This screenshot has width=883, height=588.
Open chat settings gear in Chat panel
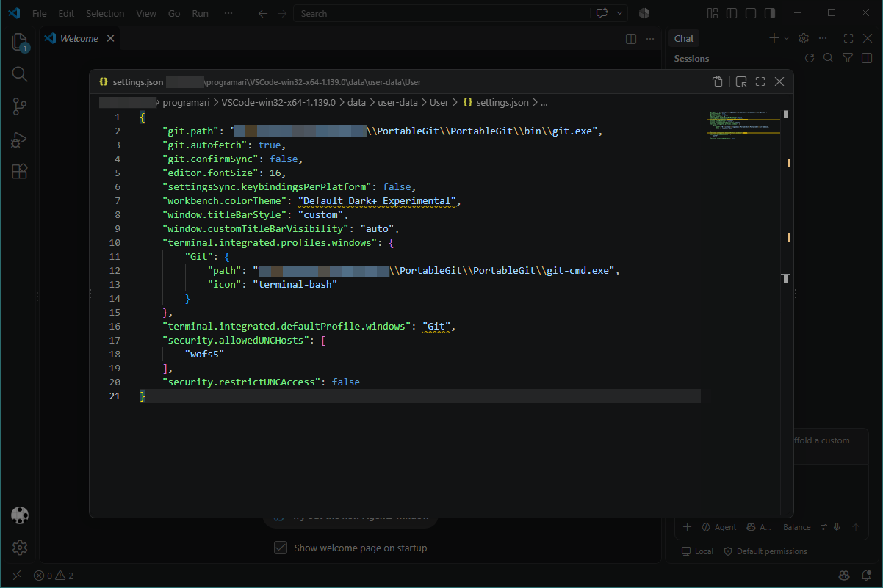[x=804, y=38]
